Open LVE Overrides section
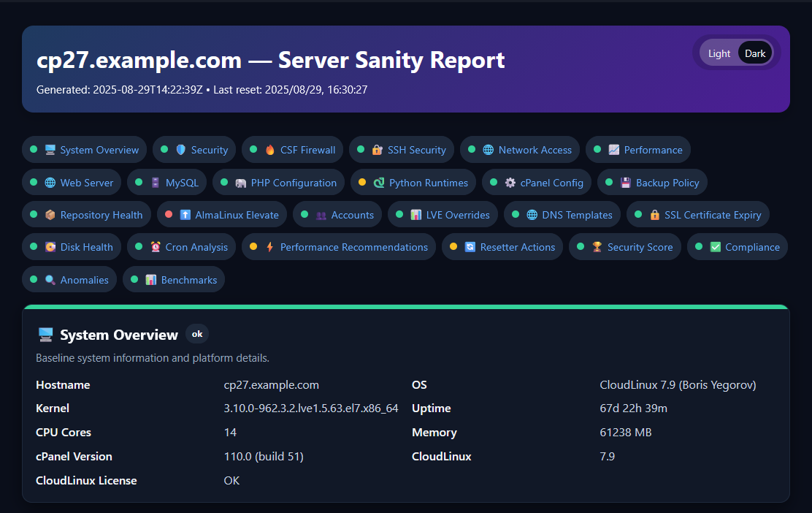This screenshot has height=513, width=812. click(x=443, y=215)
